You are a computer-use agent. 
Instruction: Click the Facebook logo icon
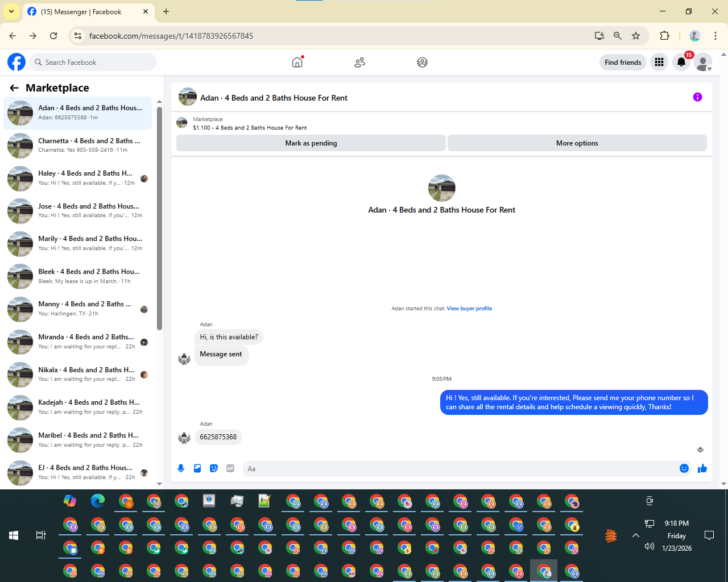[16, 62]
